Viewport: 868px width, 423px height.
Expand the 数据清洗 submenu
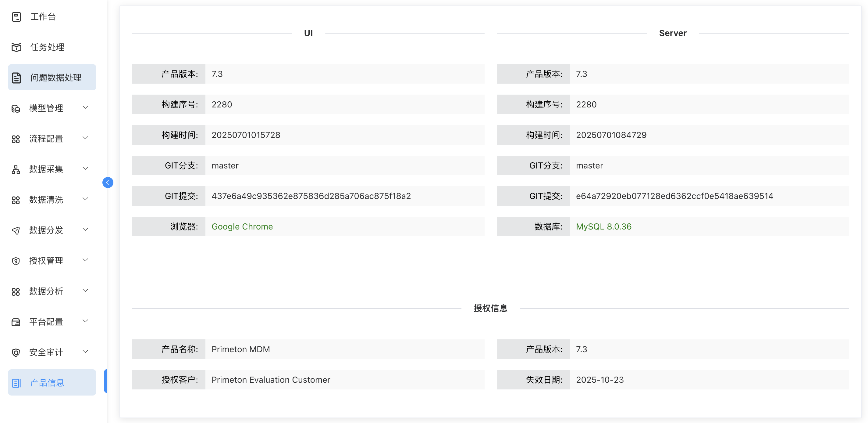point(45,200)
